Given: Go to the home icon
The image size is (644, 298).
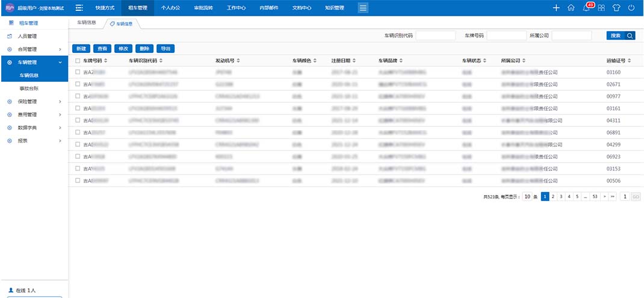Looking at the screenshot, I should pyautogui.click(x=571, y=8).
